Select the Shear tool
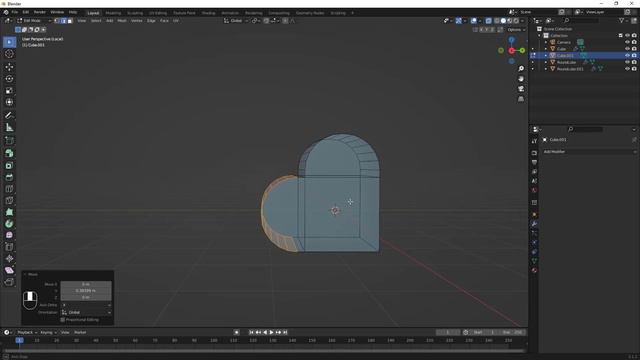 [9, 270]
